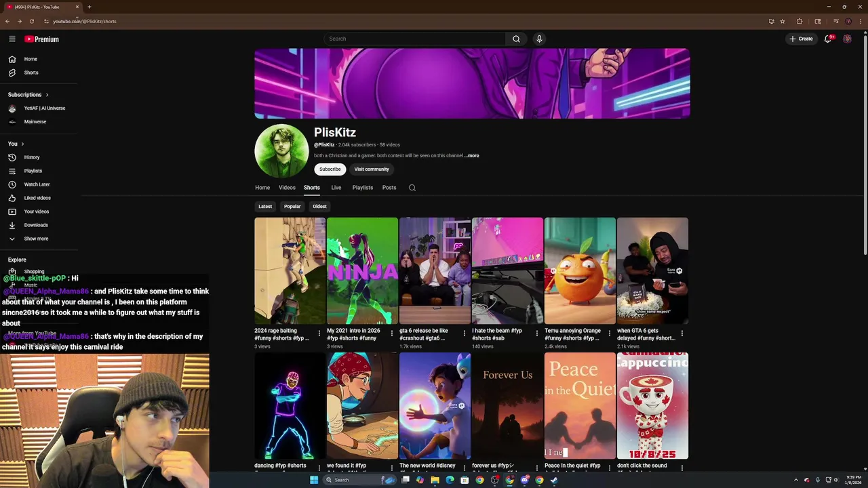Open the YouTube account avatar menu
The image size is (868, 488).
pos(848,39)
